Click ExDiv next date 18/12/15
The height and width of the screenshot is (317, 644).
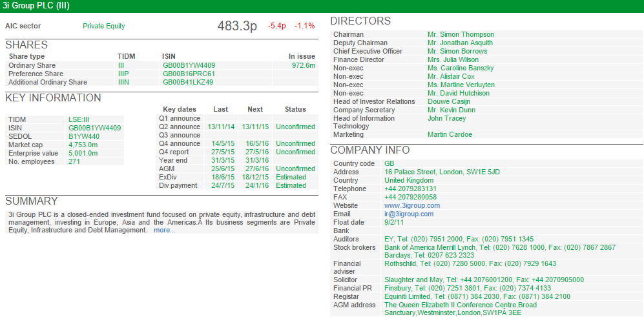tap(255, 177)
